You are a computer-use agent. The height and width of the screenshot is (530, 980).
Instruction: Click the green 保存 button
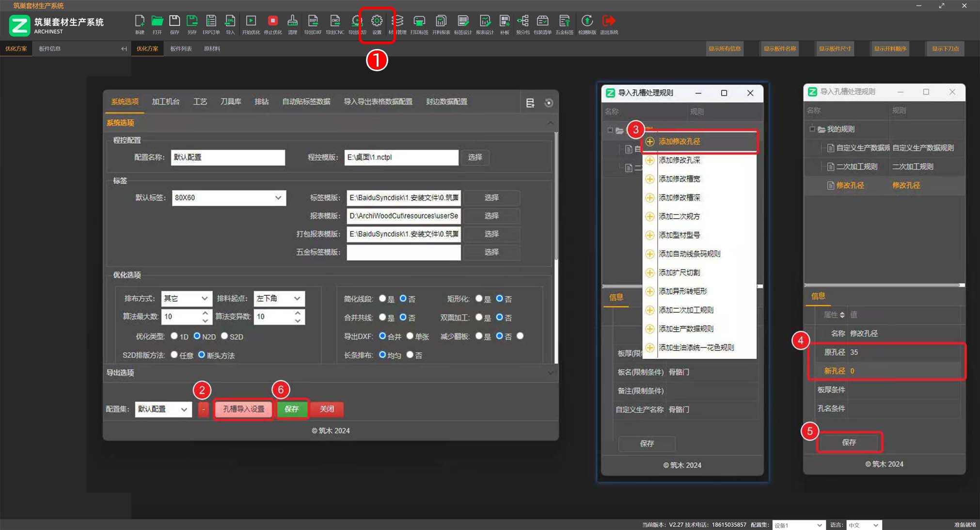[x=292, y=409]
